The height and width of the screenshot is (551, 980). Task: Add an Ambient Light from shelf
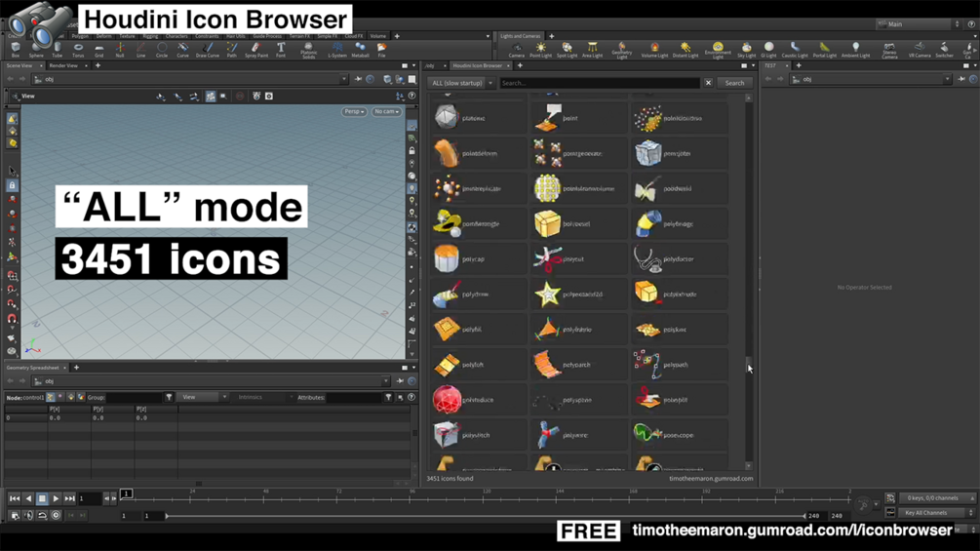tap(855, 50)
